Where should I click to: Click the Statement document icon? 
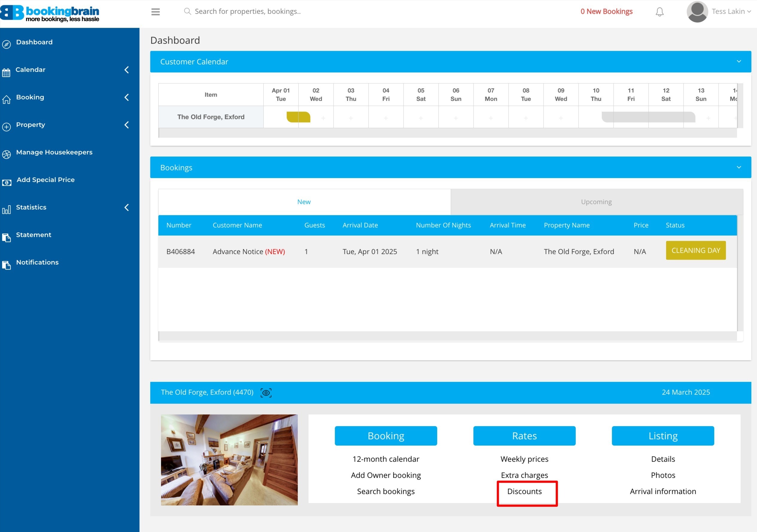point(6,237)
